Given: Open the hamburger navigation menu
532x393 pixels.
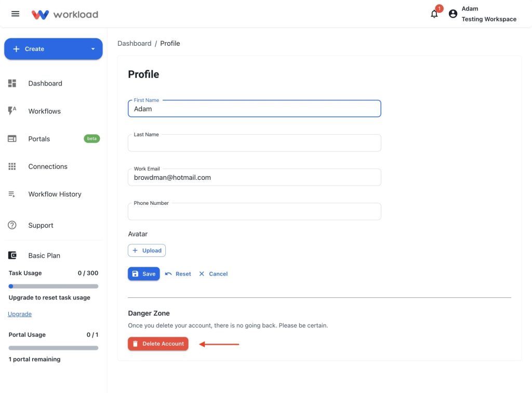Looking at the screenshot, I should [15, 14].
